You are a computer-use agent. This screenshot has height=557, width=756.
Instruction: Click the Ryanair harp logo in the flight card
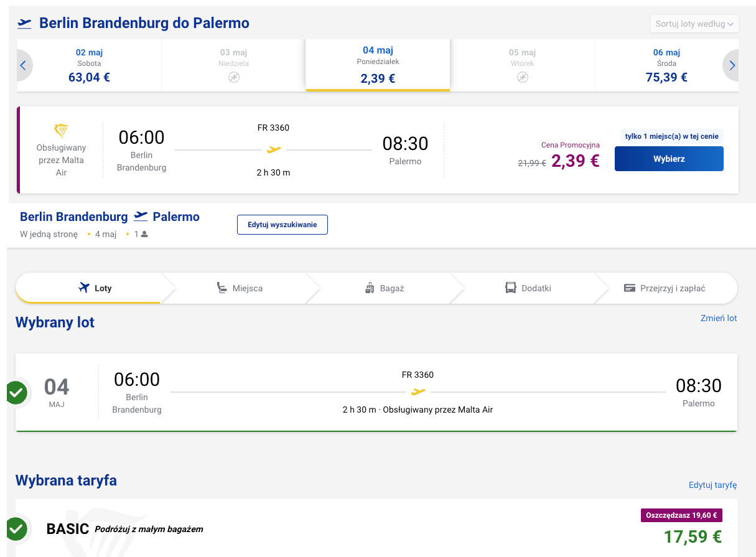click(x=61, y=131)
